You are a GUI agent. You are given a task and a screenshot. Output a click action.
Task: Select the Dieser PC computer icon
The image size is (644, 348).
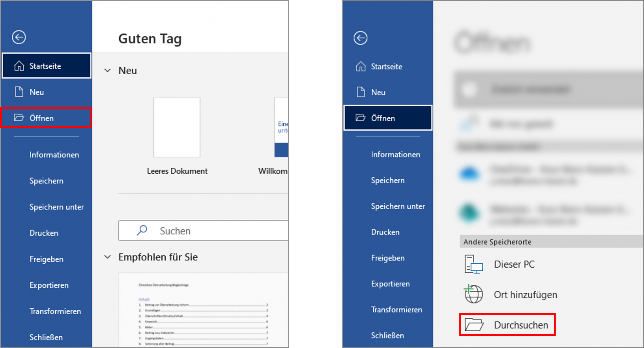(473, 264)
